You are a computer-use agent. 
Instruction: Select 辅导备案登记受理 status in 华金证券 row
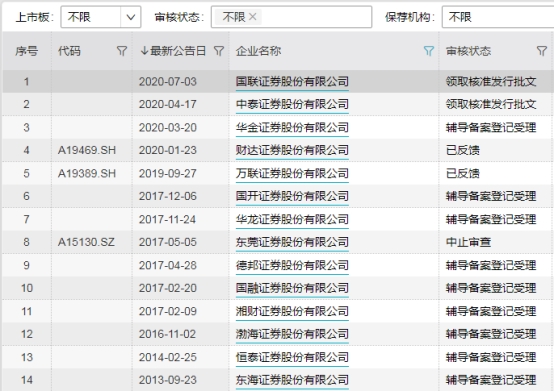click(491, 127)
